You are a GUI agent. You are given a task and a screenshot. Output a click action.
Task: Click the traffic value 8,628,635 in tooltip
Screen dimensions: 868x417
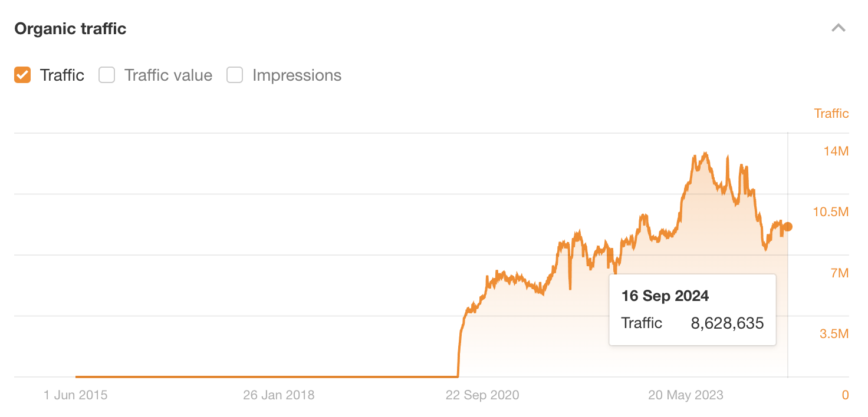pos(728,323)
